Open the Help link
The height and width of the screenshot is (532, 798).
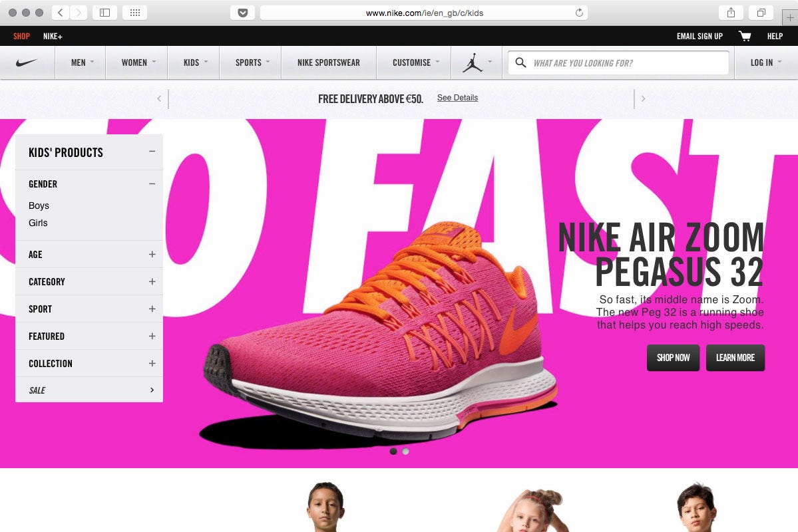(775, 36)
